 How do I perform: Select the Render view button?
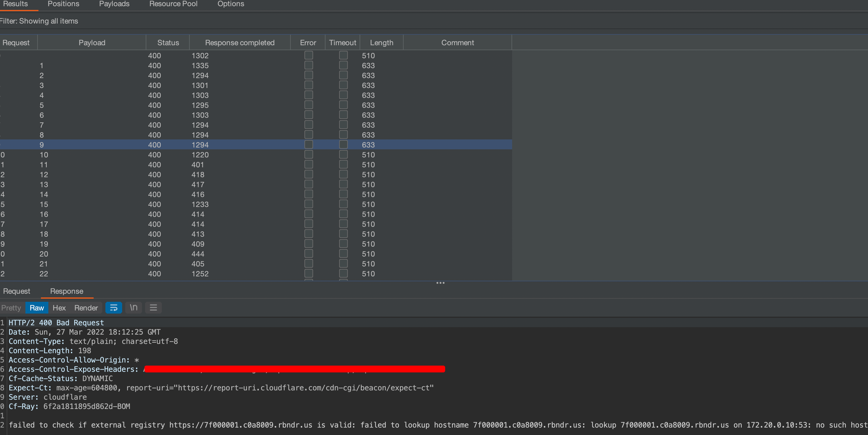coord(86,308)
